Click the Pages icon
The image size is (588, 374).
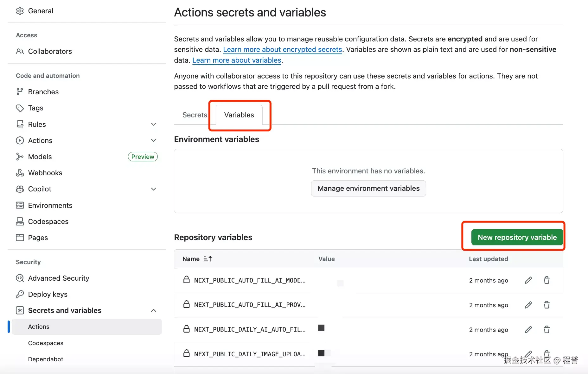coord(20,238)
